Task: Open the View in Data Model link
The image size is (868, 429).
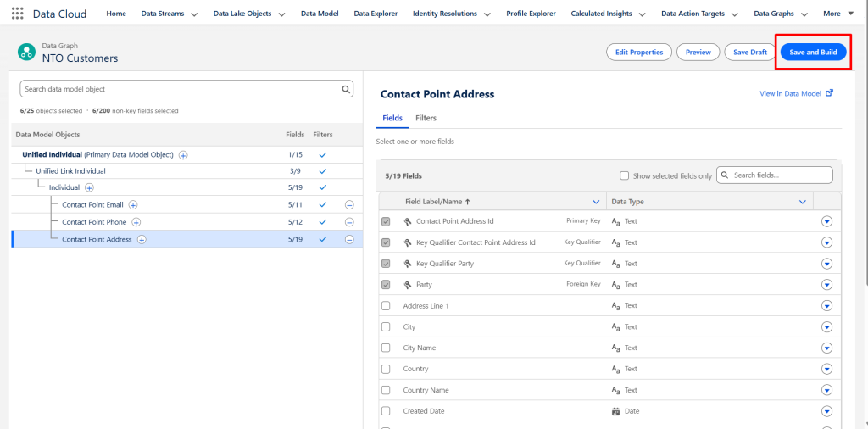Action: point(791,93)
